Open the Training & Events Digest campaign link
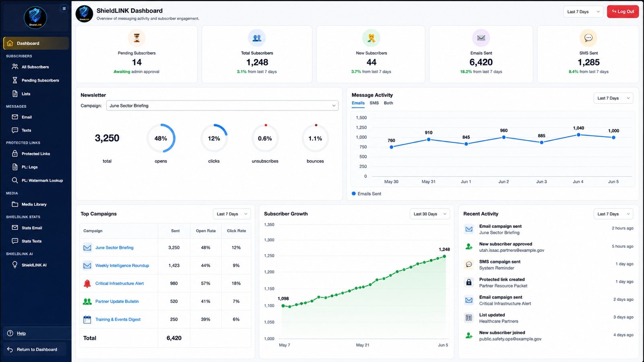Image resolution: width=644 pixels, height=362 pixels. [118, 320]
